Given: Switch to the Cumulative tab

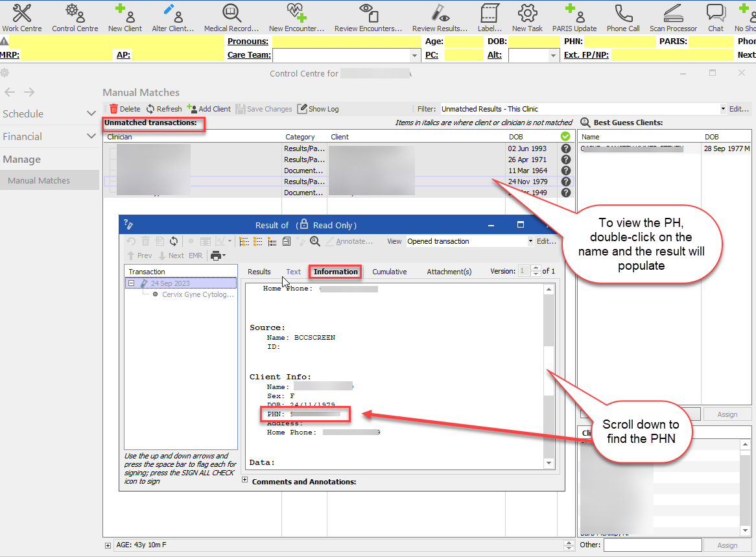Looking at the screenshot, I should pos(389,272).
